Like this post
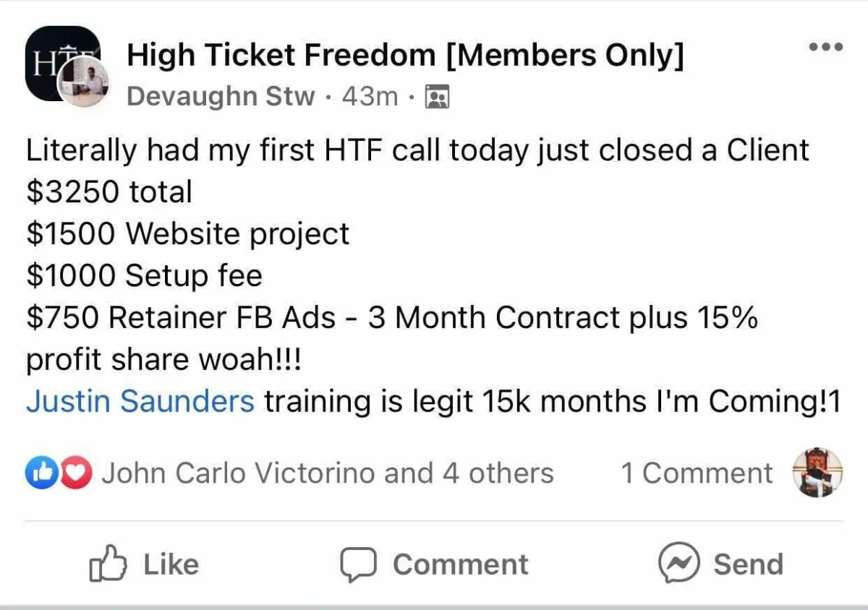 click(x=144, y=564)
